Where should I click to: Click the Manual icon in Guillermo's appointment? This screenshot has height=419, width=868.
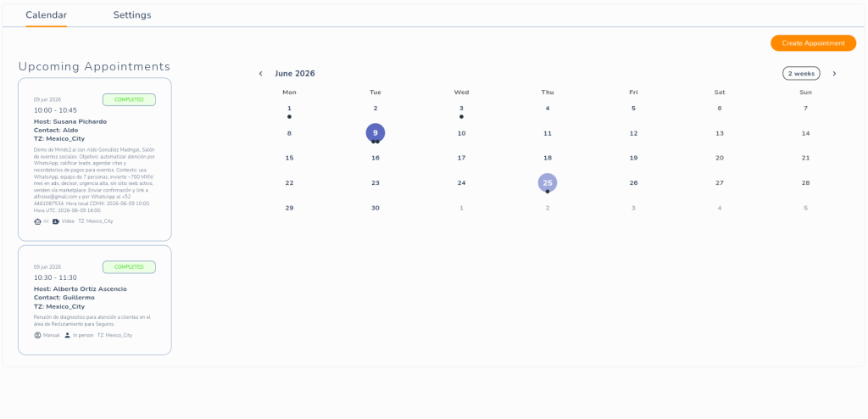point(37,335)
